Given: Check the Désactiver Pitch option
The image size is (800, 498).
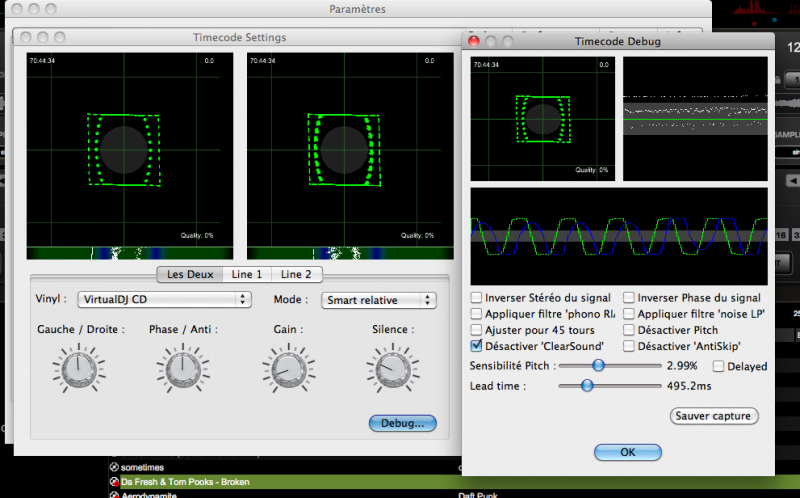Looking at the screenshot, I should point(629,330).
